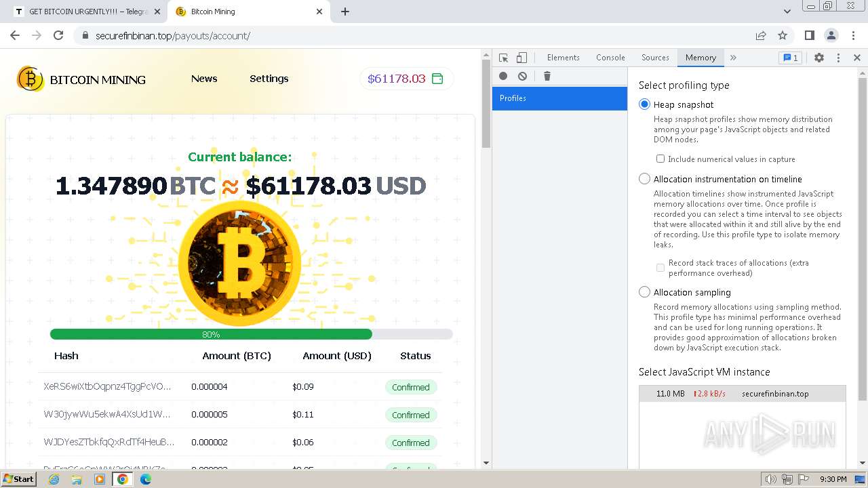Screen dimensions: 868x488
Task: Open Chrome three-dot menu
Action: [x=853, y=35]
